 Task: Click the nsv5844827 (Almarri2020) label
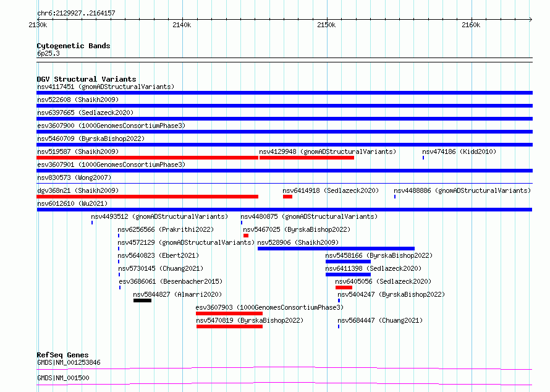coord(177,294)
